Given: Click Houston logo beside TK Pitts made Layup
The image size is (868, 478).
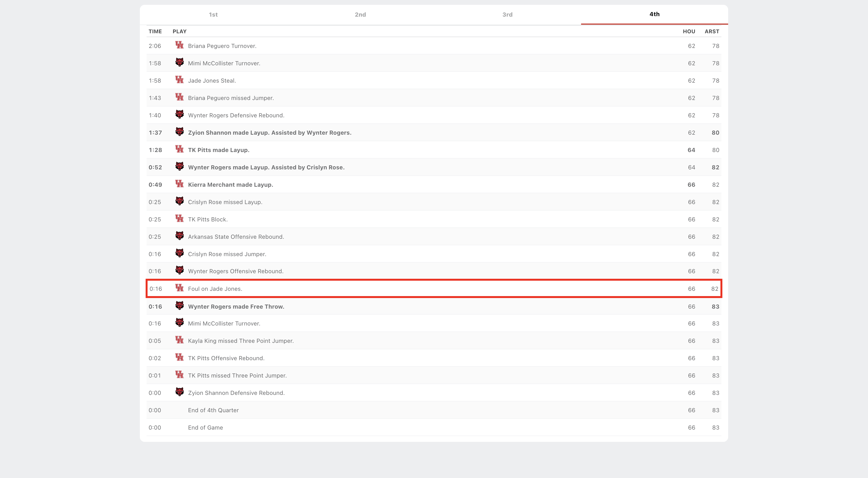Looking at the screenshot, I should point(179,149).
